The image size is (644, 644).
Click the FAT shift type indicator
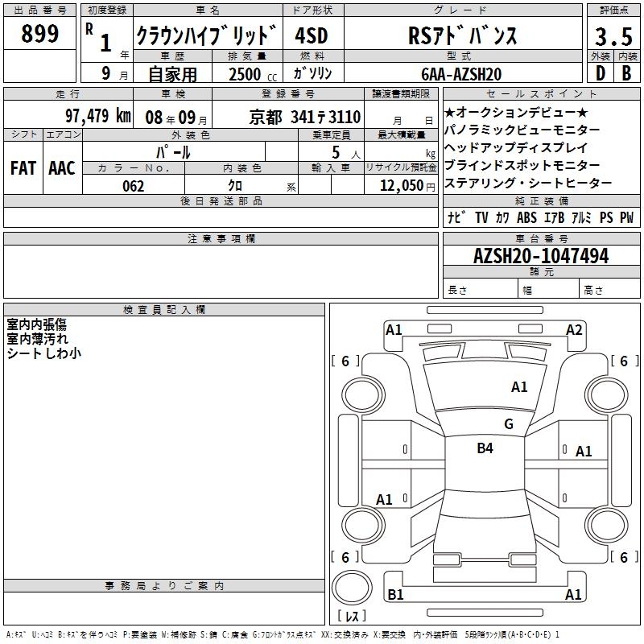pos(23,167)
